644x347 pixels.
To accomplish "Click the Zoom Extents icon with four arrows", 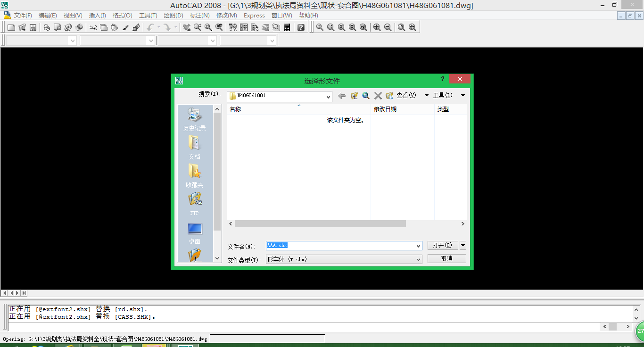I will pyautogui.click(x=412, y=27).
